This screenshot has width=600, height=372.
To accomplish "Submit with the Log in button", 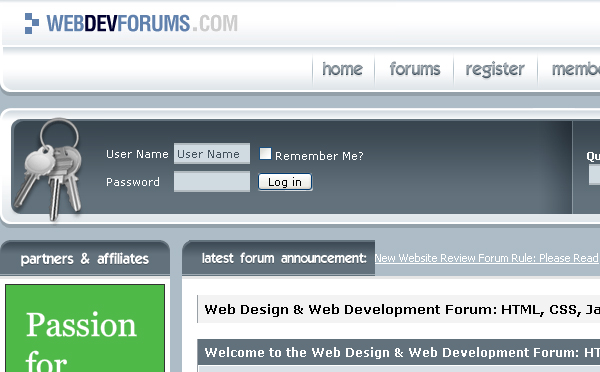I will (x=285, y=182).
